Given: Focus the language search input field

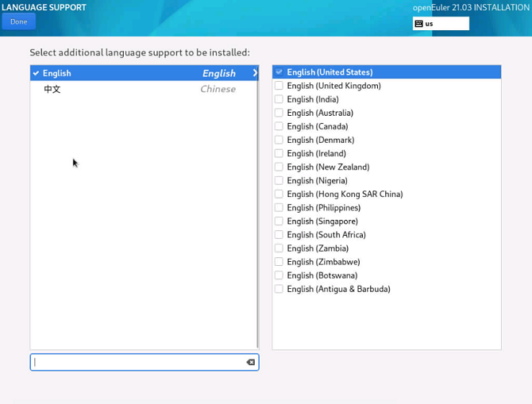Looking at the screenshot, I should point(135,362).
